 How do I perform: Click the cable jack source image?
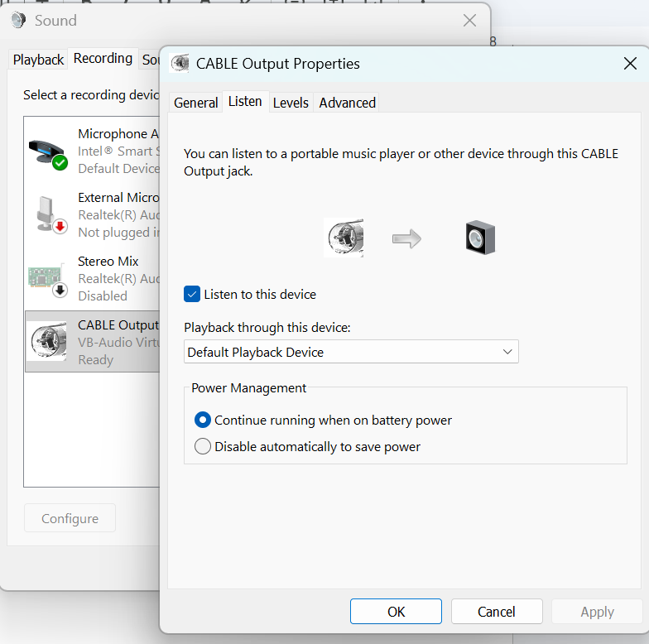coord(344,238)
